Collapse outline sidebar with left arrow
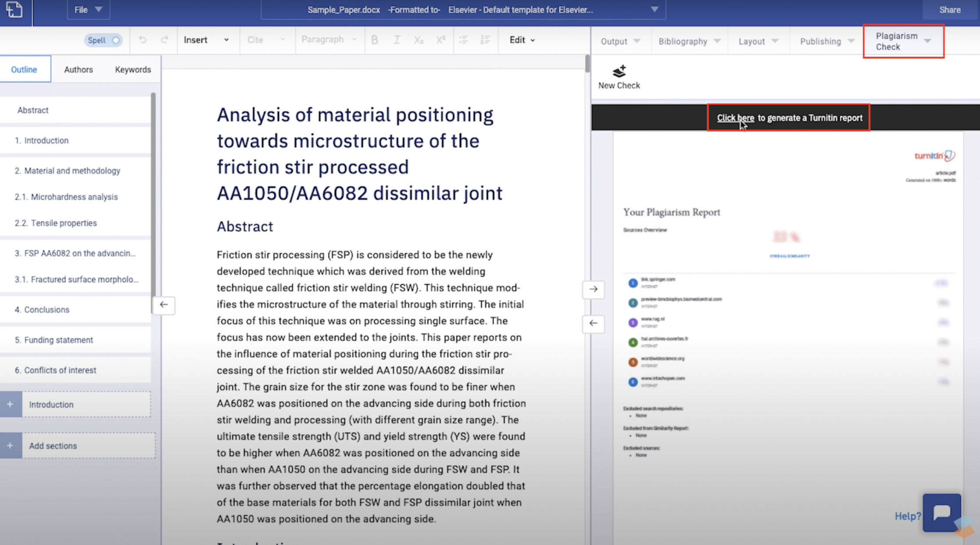The image size is (980, 545). [x=164, y=305]
